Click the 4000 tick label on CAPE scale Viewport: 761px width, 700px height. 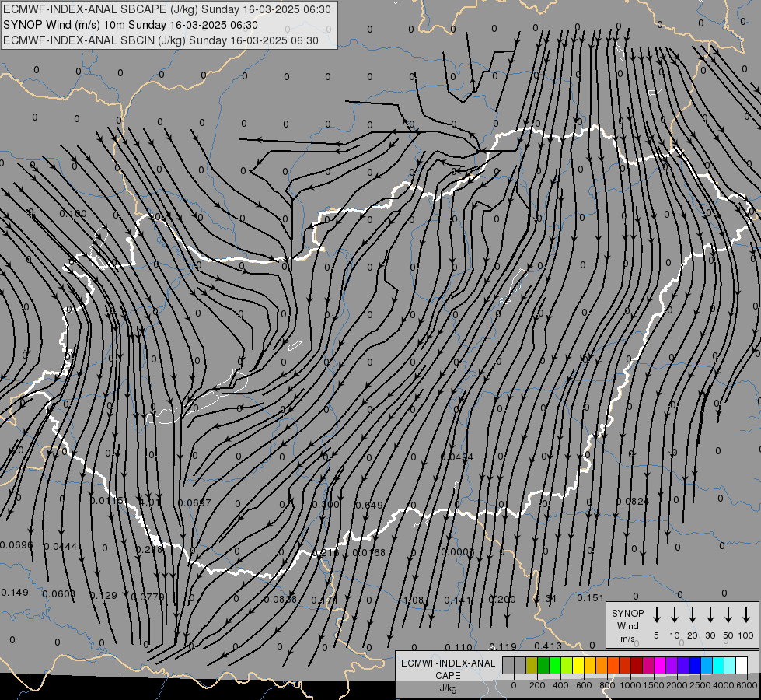point(724,685)
